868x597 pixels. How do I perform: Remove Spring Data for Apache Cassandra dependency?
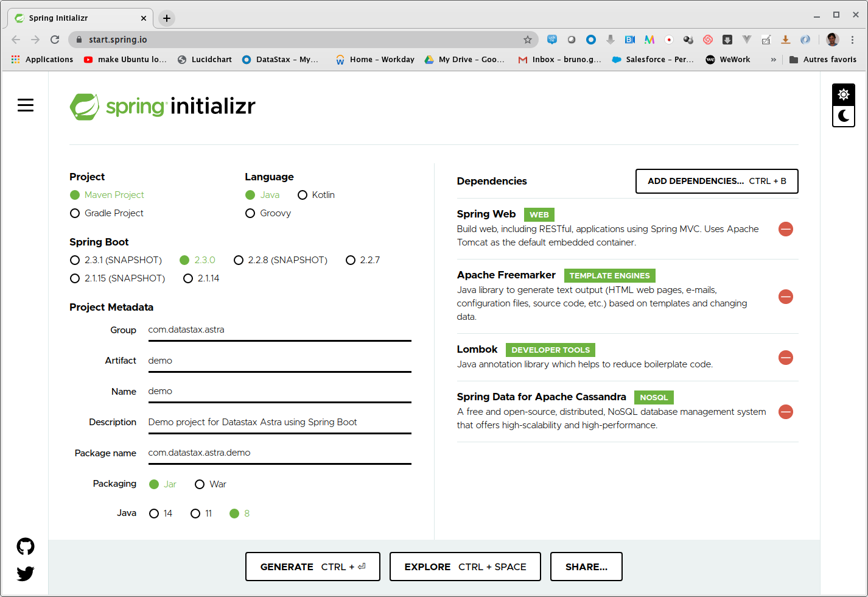click(786, 412)
